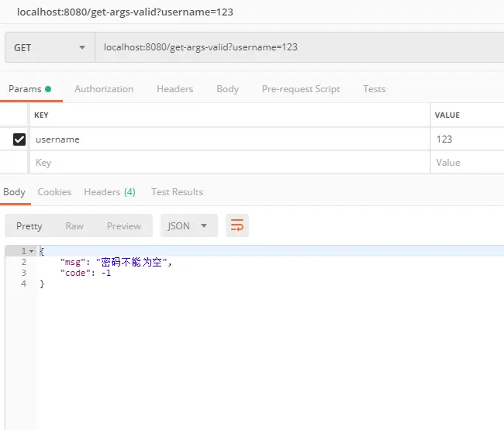Screen dimensions: 504x430
Task: Open the Test Results tab
Action: click(x=177, y=192)
